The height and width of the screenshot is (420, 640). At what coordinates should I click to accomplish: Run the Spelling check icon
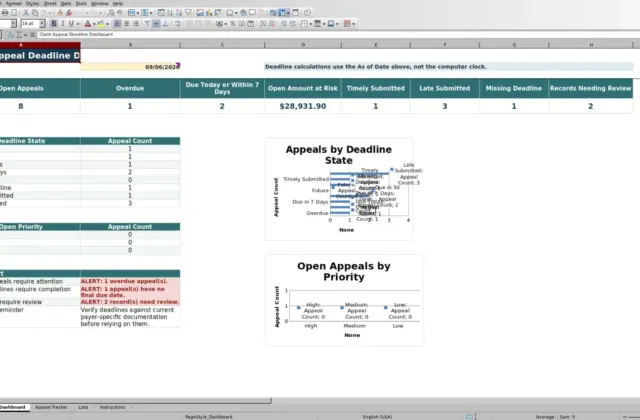120,13
